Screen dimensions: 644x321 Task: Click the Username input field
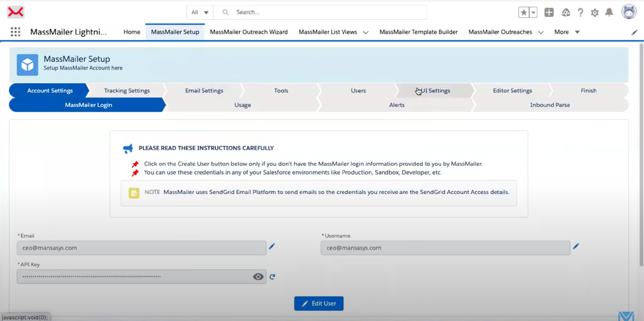[445, 248]
